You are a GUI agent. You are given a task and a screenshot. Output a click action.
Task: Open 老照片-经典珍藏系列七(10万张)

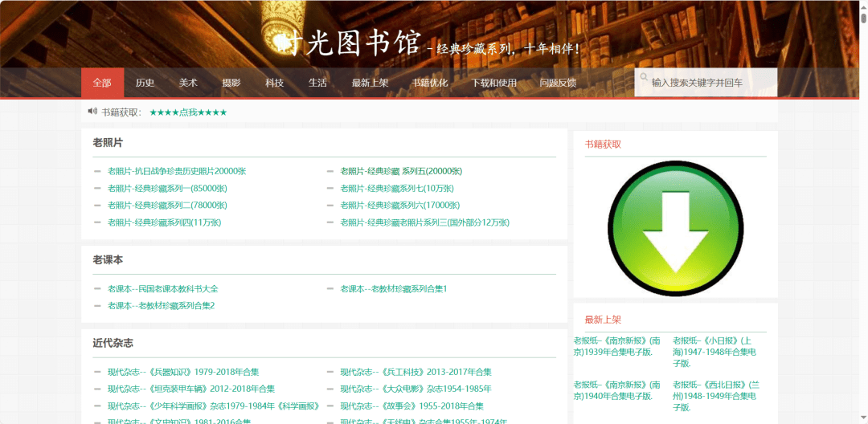coord(397,189)
